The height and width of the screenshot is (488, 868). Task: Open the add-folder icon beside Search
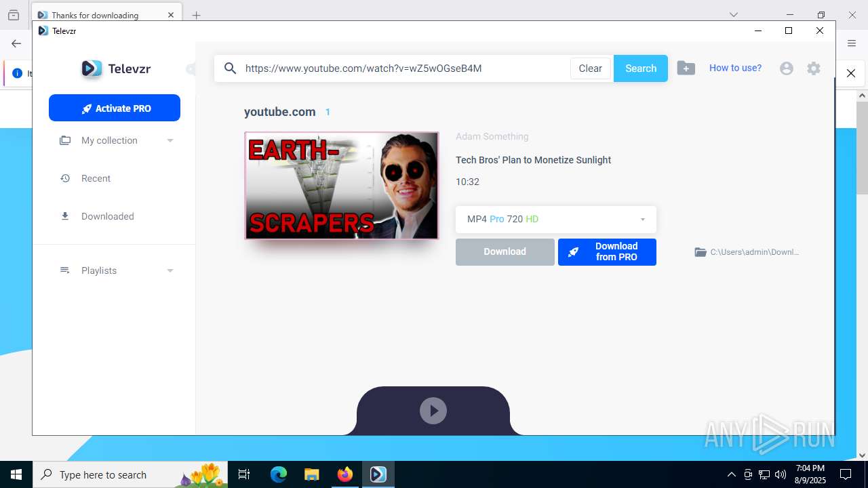click(686, 68)
